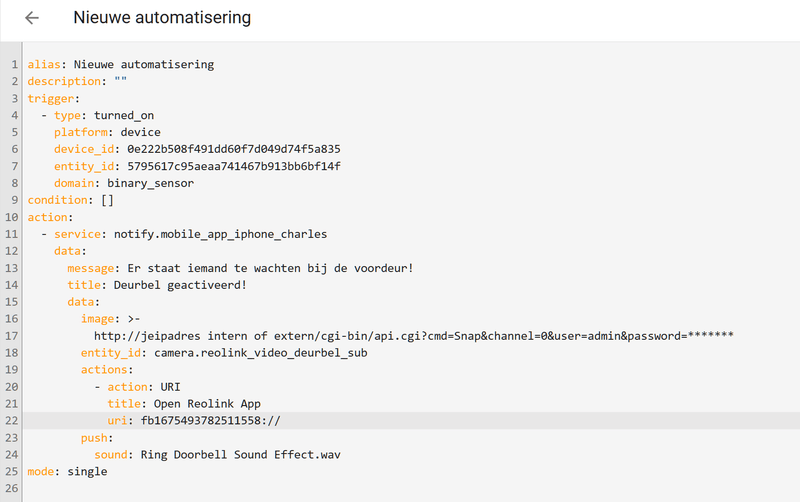The image size is (800, 502).
Task: Click the 'trigger:' key in the editor
Action: [x=50, y=98]
